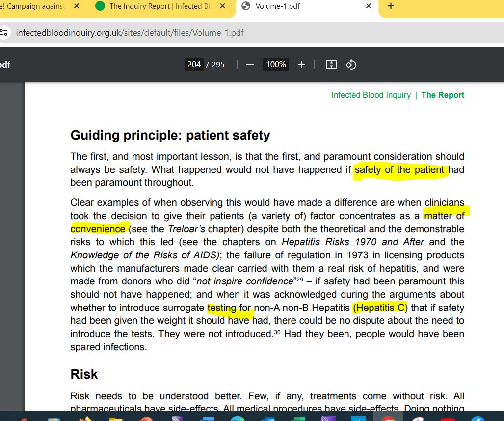Click the globe favicon on Volume-1.pdf tab

pos(246,6)
